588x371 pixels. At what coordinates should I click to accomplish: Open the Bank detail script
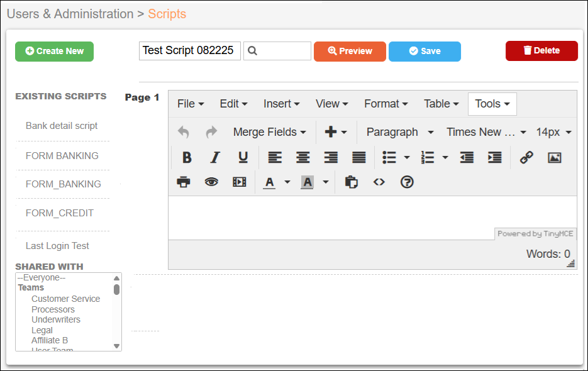[x=62, y=126]
